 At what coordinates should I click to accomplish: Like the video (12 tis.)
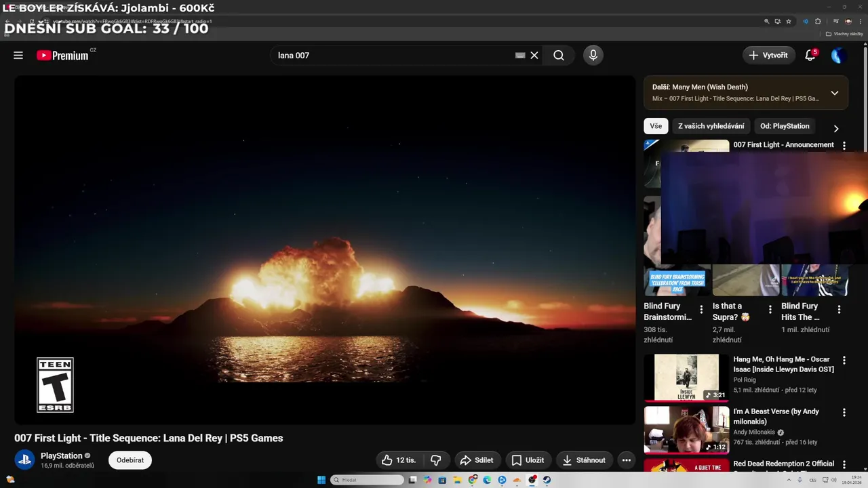click(x=399, y=460)
